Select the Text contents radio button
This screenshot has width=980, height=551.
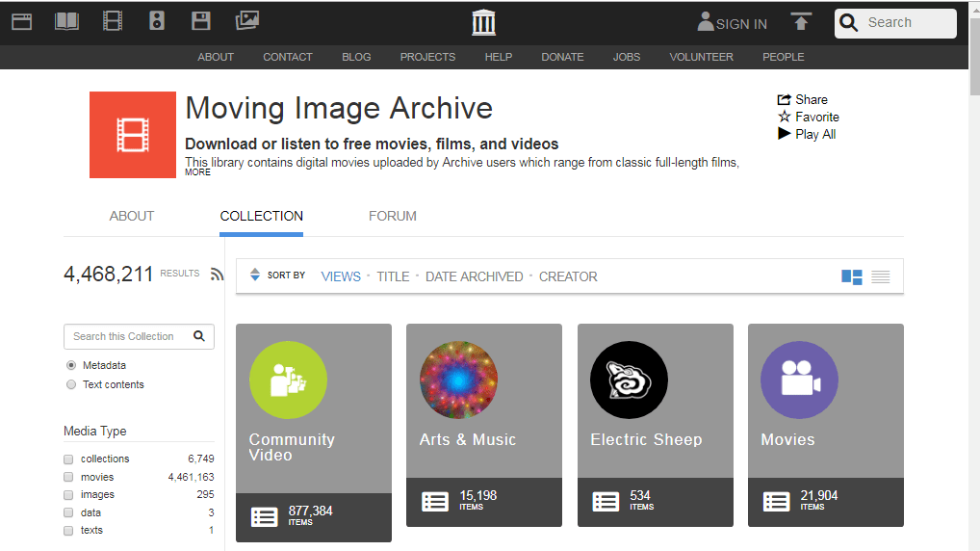coord(71,384)
